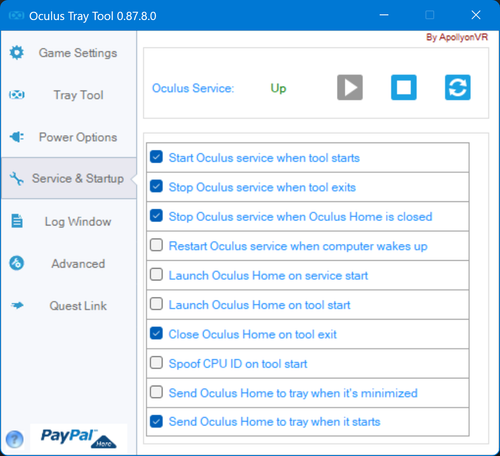Open the Quest Link tab
This screenshot has width=500, height=456.
pyautogui.click(x=69, y=305)
